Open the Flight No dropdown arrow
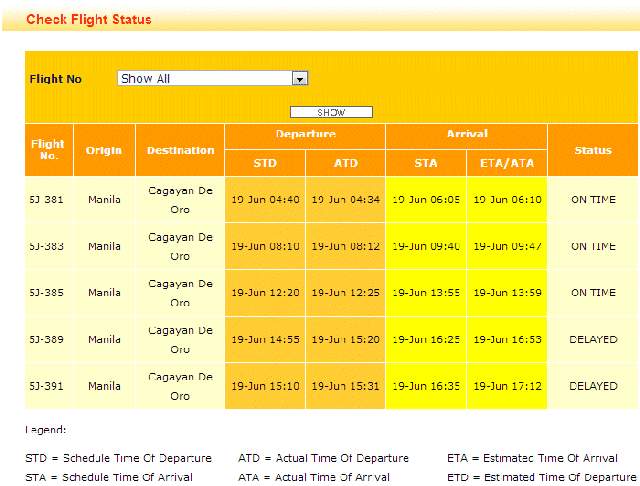 click(x=300, y=79)
